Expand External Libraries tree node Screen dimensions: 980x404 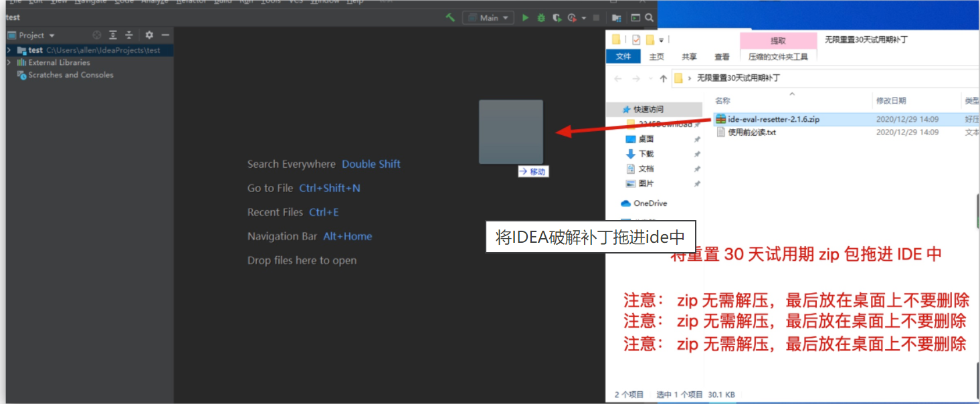(x=9, y=62)
